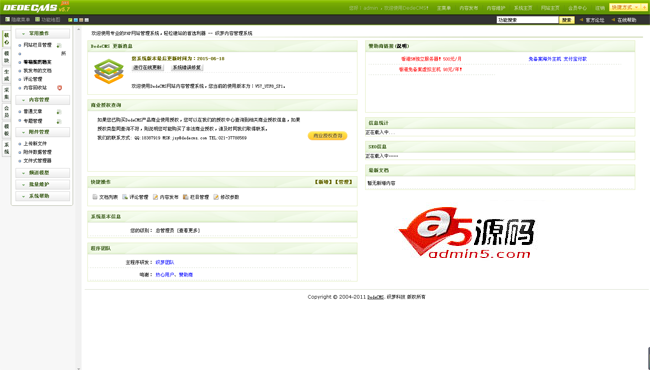Click the 评论管理 quick action icon
This screenshot has width=650, height=370.
pyautogui.click(x=125, y=197)
